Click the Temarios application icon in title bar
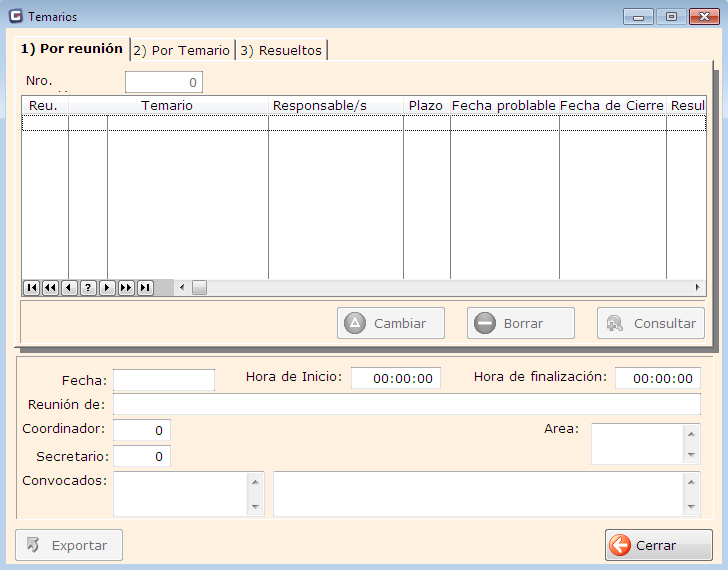 pyautogui.click(x=16, y=16)
